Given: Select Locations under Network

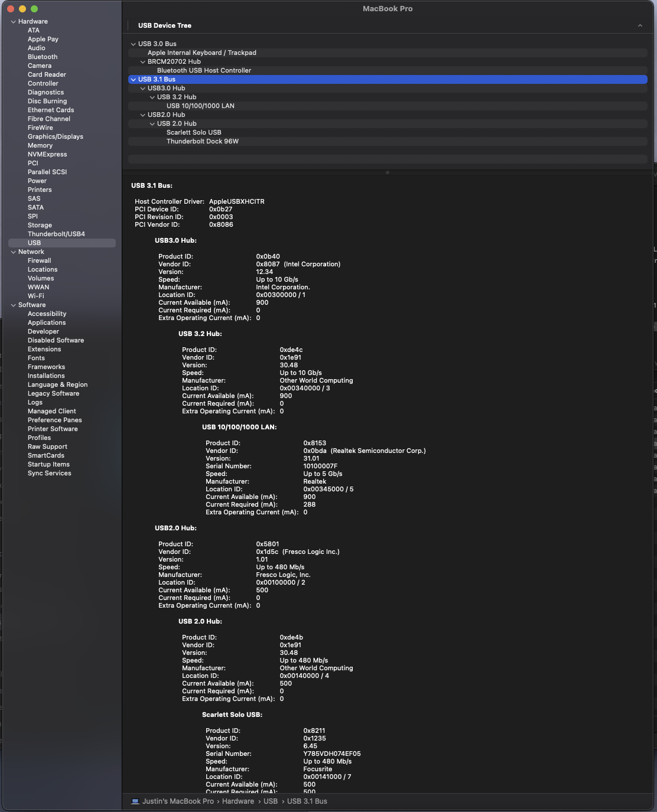Looking at the screenshot, I should coord(43,270).
